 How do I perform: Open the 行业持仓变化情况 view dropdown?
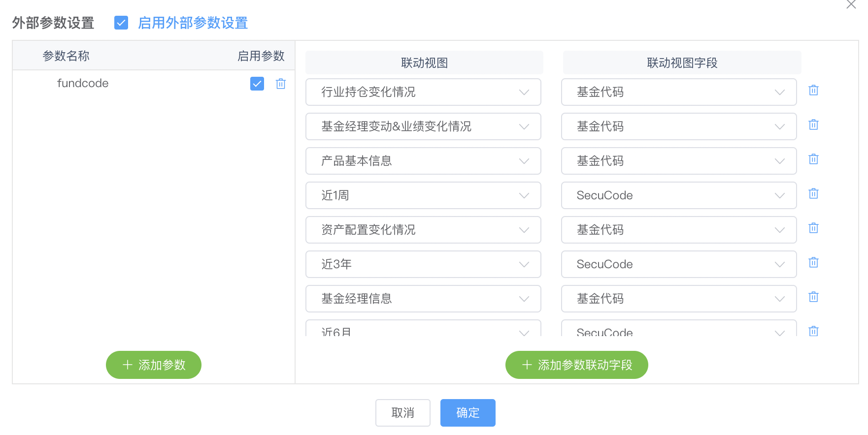point(524,92)
